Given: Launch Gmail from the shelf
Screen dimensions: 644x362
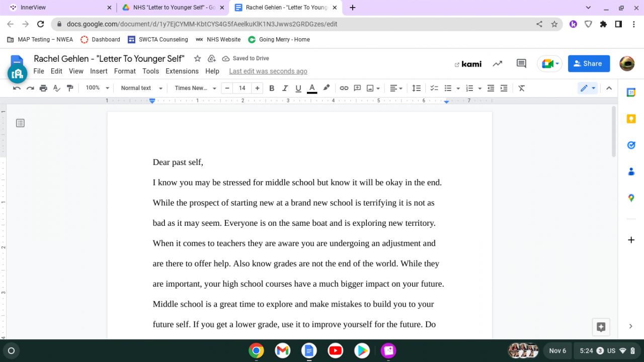Looking at the screenshot, I should click(x=283, y=350).
